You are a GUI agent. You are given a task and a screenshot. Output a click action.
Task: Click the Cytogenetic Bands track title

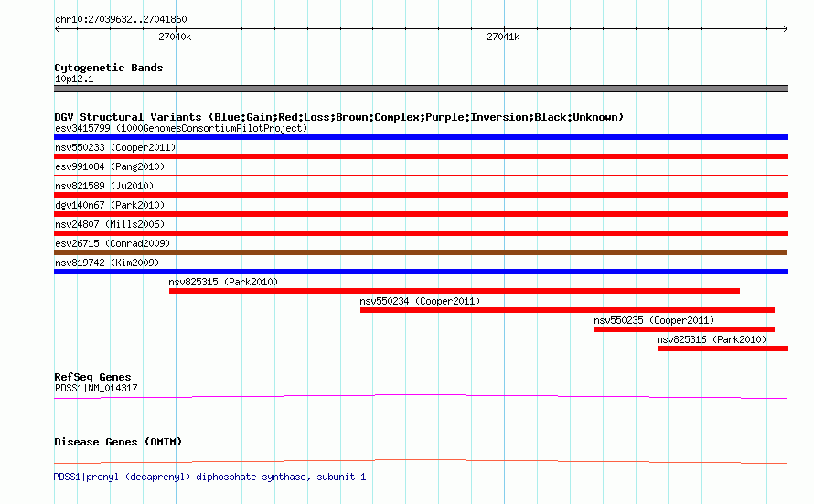click(x=109, y=68)
